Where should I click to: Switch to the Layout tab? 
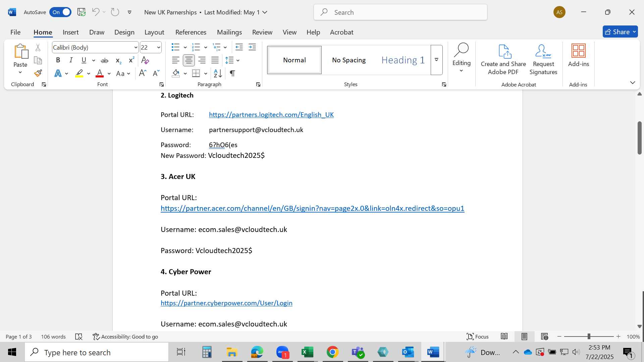click(x=154, y=32)
